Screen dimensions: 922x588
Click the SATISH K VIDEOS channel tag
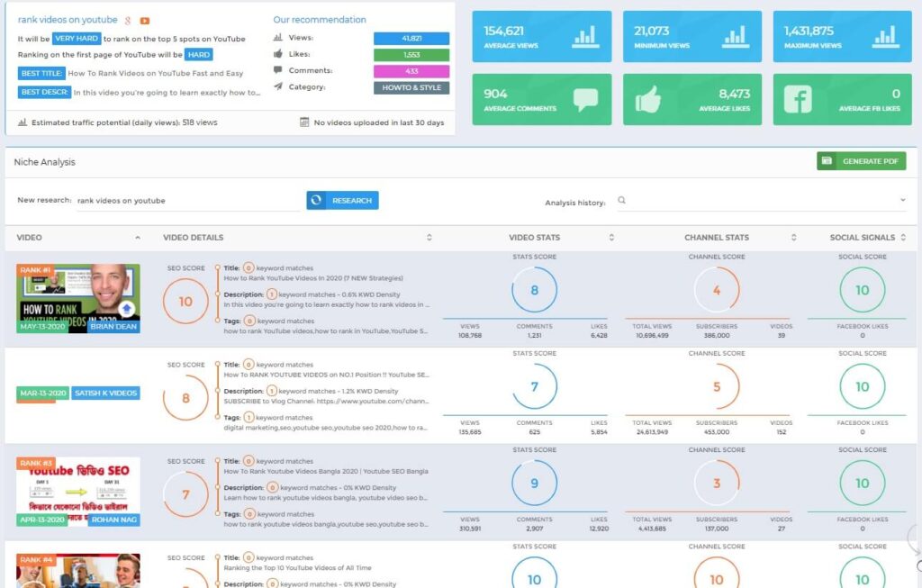point(106,393)
